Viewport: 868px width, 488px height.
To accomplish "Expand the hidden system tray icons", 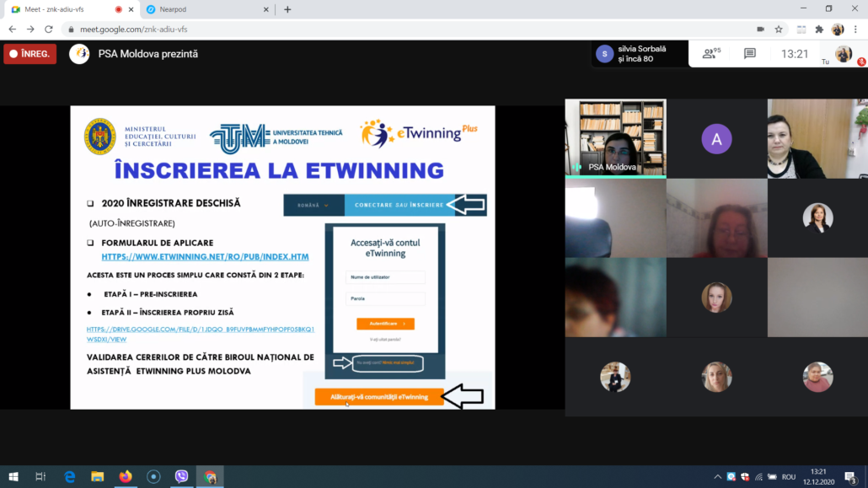I will pyautogui.click(x=717, y=476).
